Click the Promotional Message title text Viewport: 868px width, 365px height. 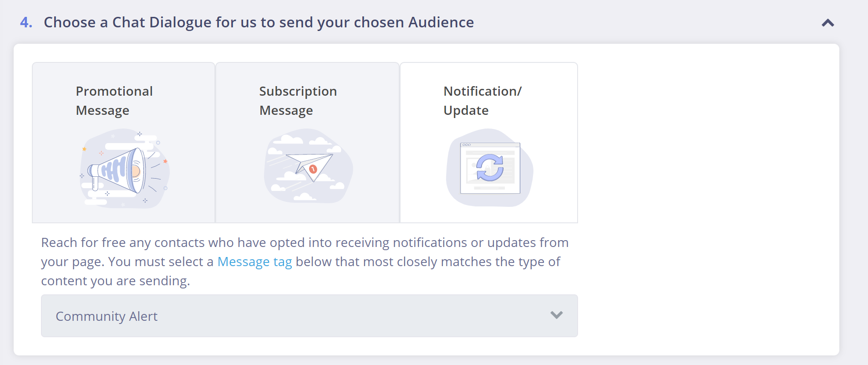coord(114,101)
